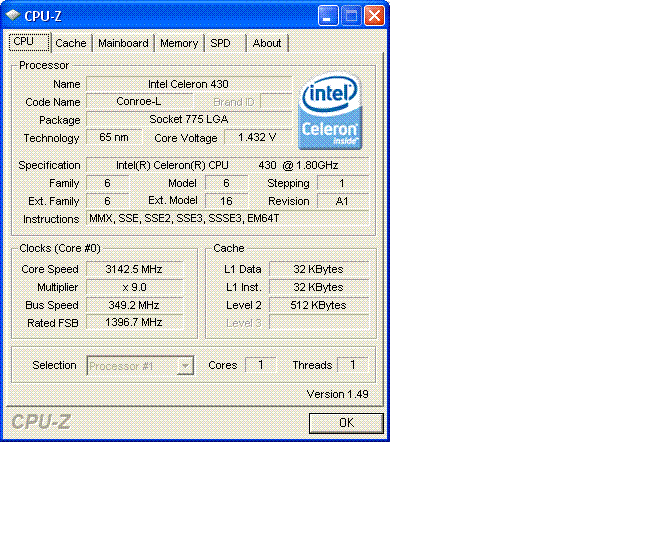Open the About tab
Viewport: 665px width, 552px height.
click(x=267, y=43)
